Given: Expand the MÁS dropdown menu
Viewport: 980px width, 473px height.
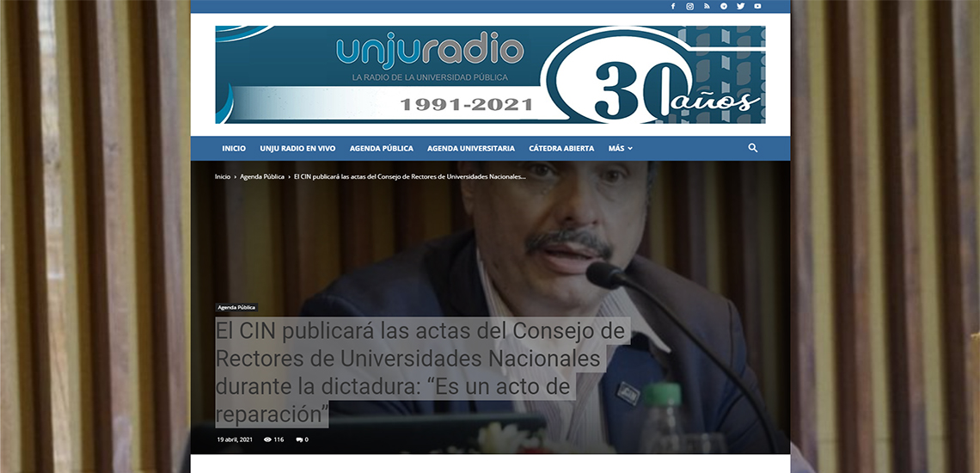Looking at the screenshot, I should [620, 148].
